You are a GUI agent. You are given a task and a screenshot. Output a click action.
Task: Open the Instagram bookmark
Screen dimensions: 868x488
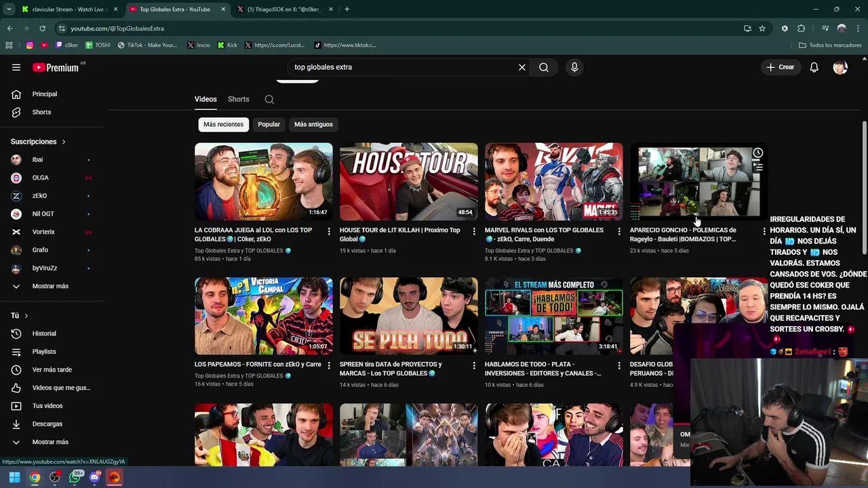(30, 45)
